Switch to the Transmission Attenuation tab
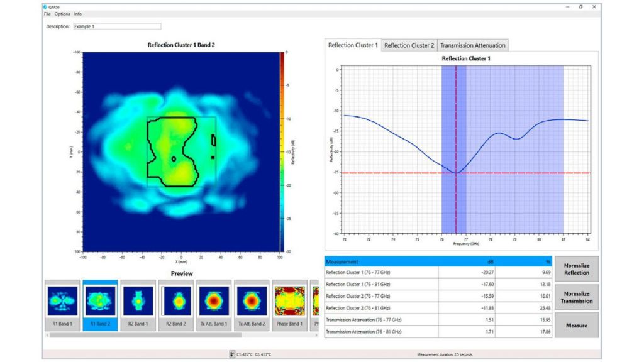 (x=472, y=45)
